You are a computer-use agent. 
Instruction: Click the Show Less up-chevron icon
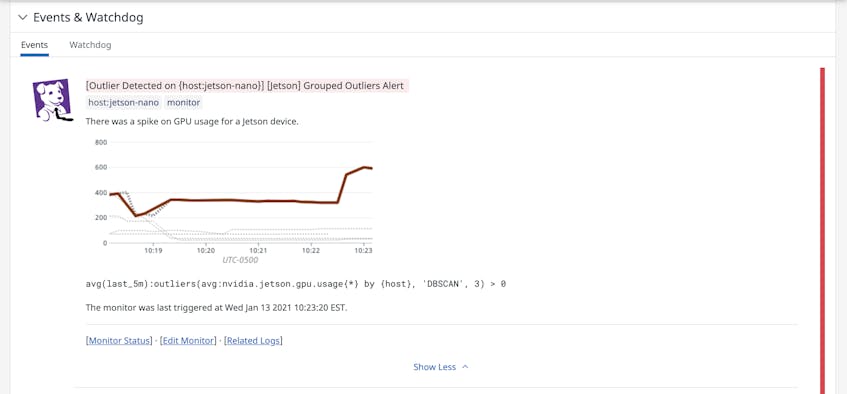(x=465, y=367)
